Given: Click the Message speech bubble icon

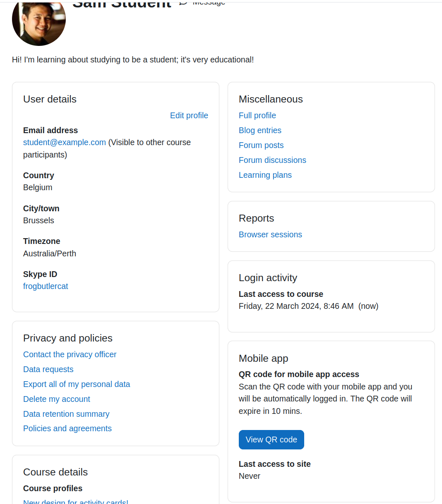Looking at the screenshot, I should 183,2.
